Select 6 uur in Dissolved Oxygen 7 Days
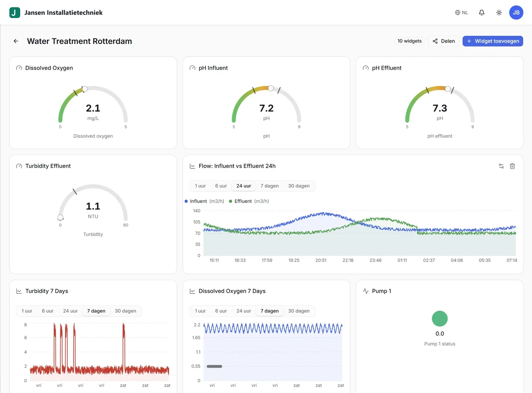This screenshot has width=532, height=393. tap(221, 311)
